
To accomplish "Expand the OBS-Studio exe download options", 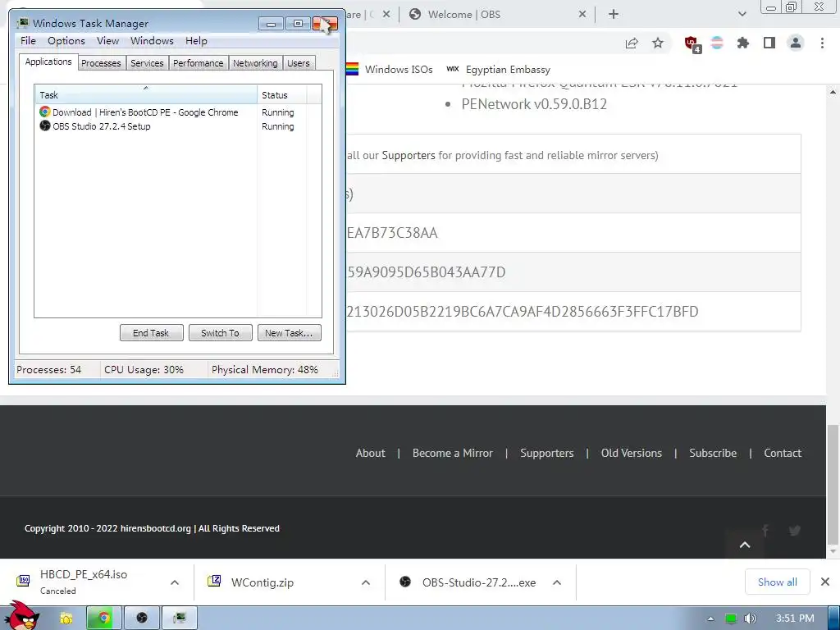I will coord(557,582).
